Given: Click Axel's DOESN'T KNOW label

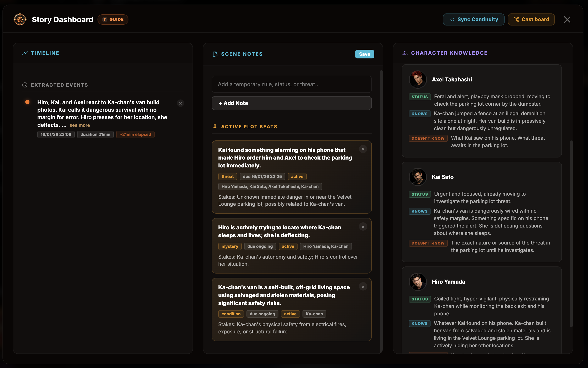Looking at the screenshot, I should [428, 138].
